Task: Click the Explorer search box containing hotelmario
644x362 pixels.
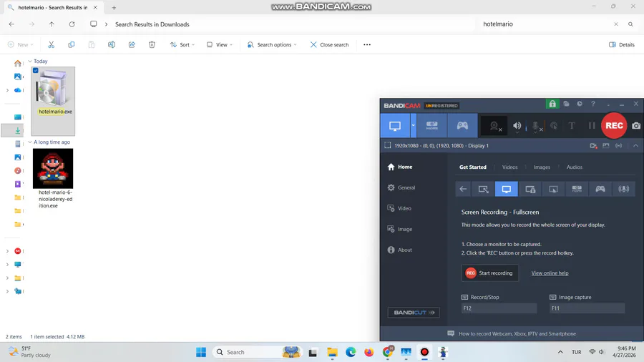Action: 546,24
